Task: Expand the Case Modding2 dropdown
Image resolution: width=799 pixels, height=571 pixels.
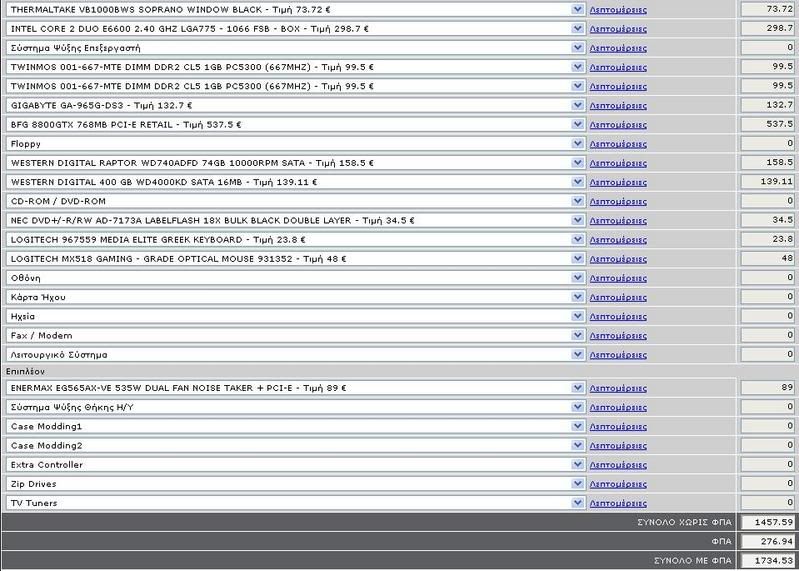Action: (295, 445)
